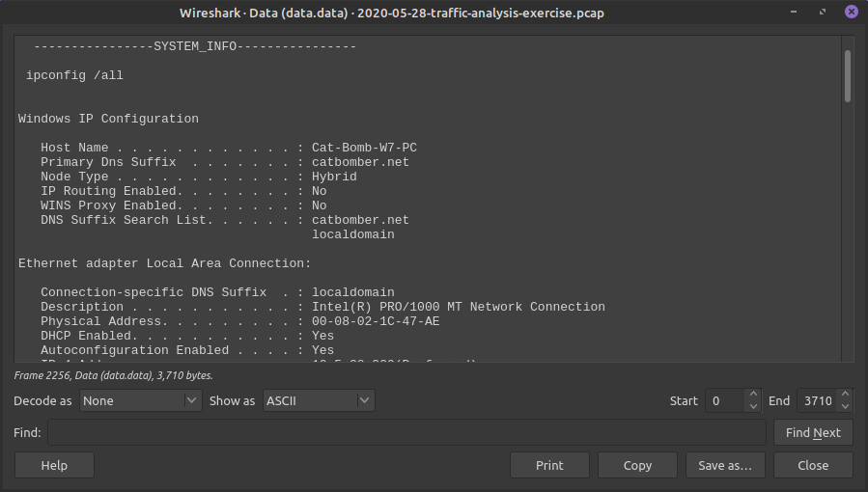Click the Find Next button
Image resolution: width=868 pixels, height=492 pixels.
pyautogui.click(x=813, y=432)
